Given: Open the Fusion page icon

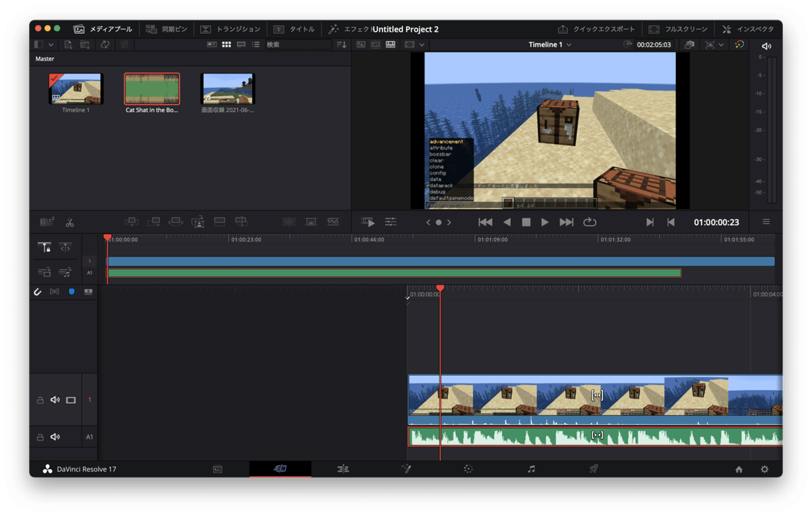Looking at the screenshot, I should pos(406,469).
